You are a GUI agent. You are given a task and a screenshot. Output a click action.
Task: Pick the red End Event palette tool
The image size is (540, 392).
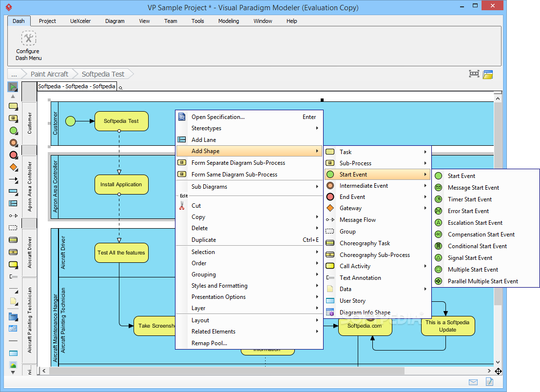(14, 155)
